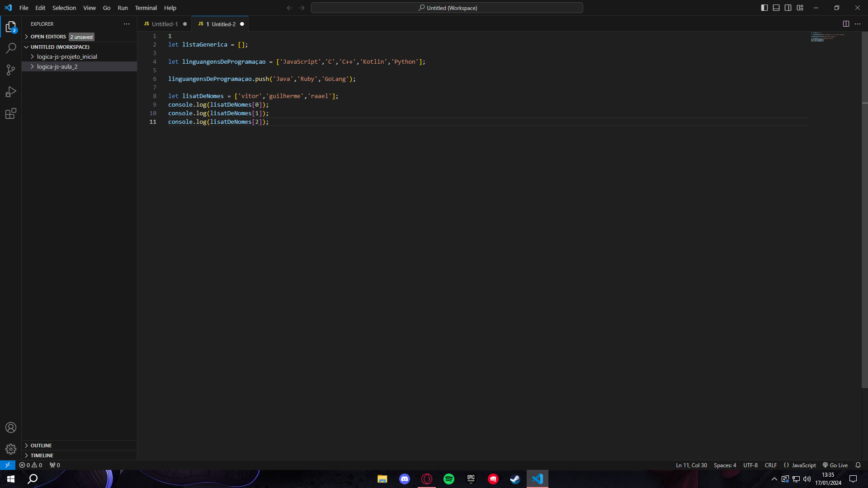Click the customize layout icon

pos(800,7)
